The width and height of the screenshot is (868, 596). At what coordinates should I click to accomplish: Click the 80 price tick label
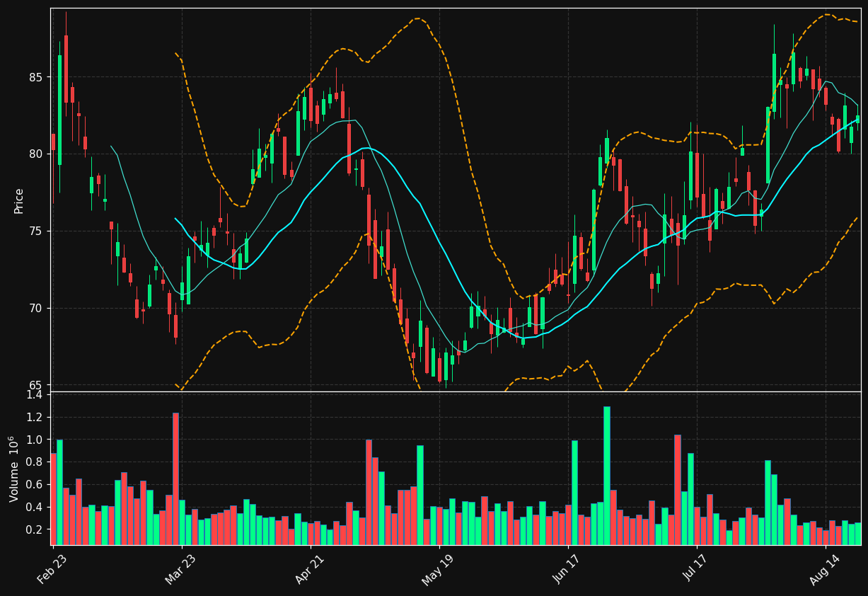pyautogui.click(x=35, y=154)
